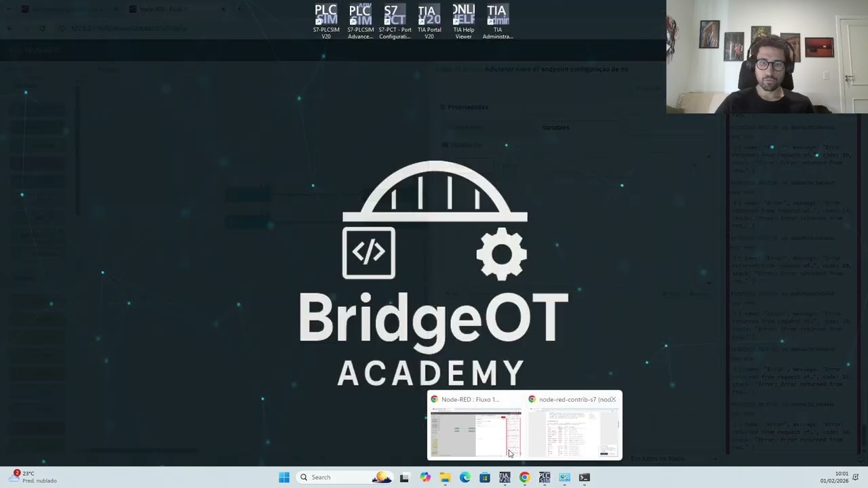868x488 pixels.
Task: Open the terminal icon in the taskbar
Action: (x=585, y=477)
